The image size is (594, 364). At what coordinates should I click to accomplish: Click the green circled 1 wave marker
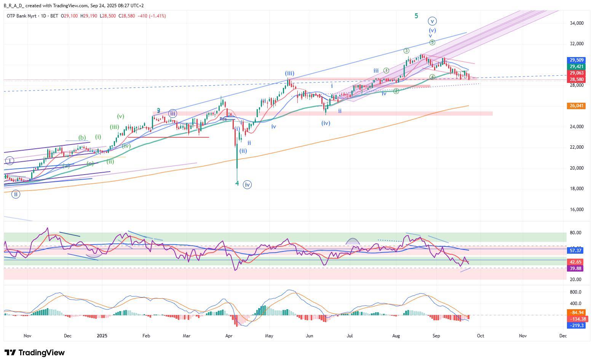[386, 70]
